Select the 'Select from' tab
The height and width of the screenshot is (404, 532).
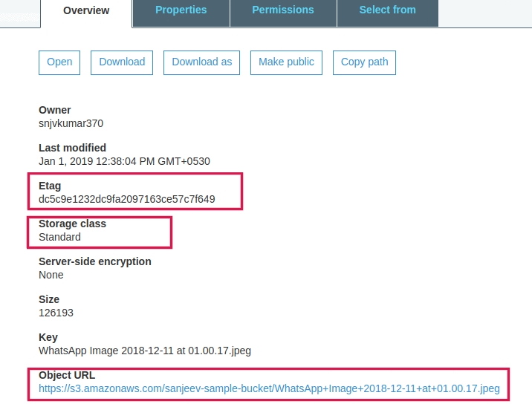(387, 10)
